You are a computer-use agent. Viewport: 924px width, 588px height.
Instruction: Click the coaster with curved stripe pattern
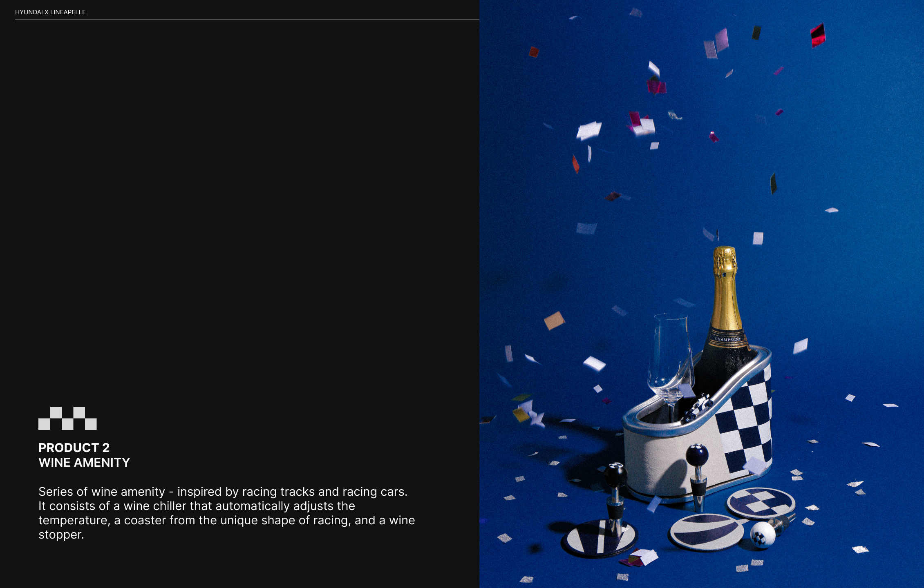(x=706, y=532)
